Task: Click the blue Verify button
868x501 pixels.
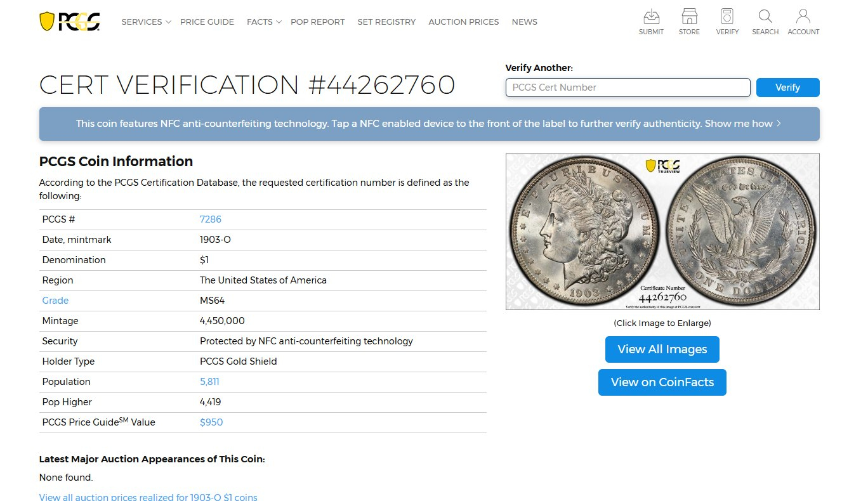Action: (787, 88)
